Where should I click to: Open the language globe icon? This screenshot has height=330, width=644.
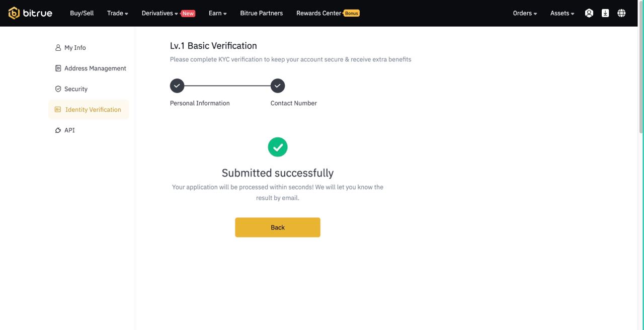[621, 13]
